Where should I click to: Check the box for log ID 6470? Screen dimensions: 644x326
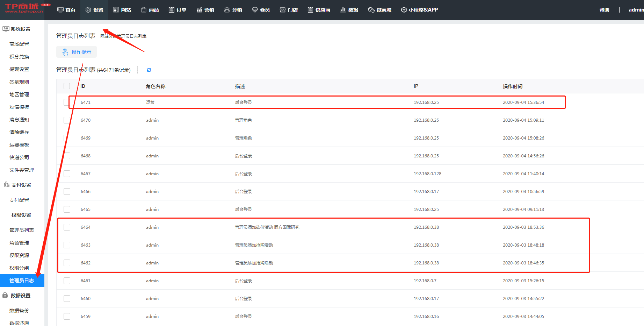click(67, 120)
